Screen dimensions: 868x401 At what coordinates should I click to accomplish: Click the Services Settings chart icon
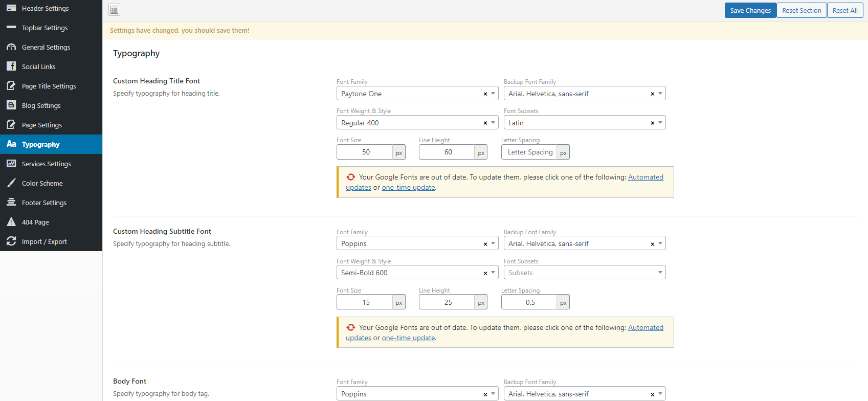click(11, 164)
